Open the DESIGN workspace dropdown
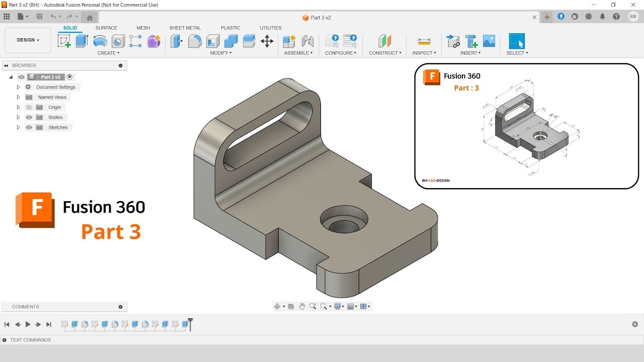 pos(28,40)
